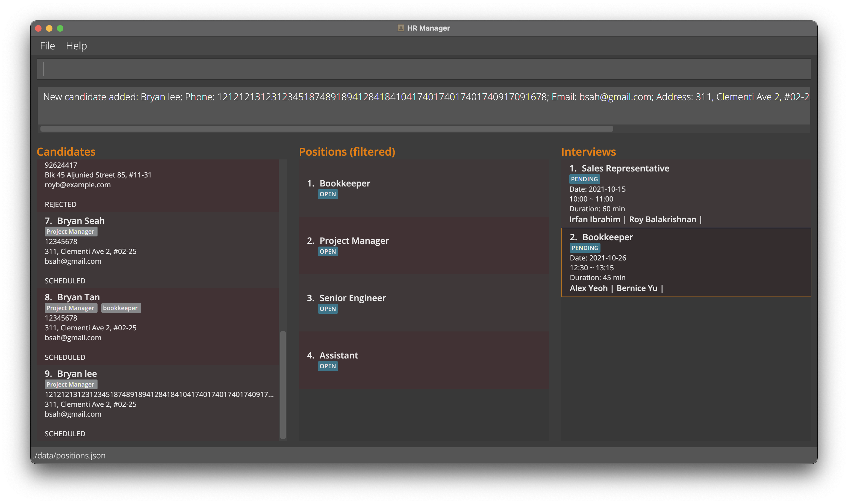Select candidate Bryan lee
This screenshot has height=504, width=848.
tap(158, 403)
